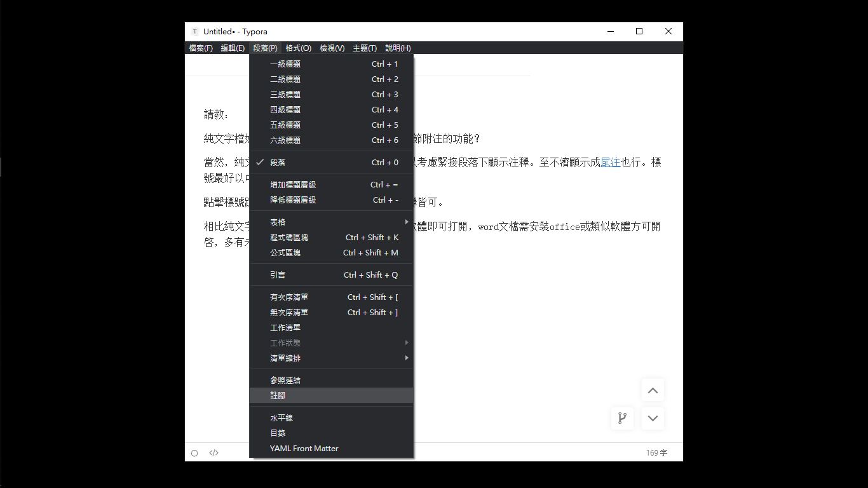Click the 請教： paragraph text
The width and height of the screenshot is (868, 488).
217,115
